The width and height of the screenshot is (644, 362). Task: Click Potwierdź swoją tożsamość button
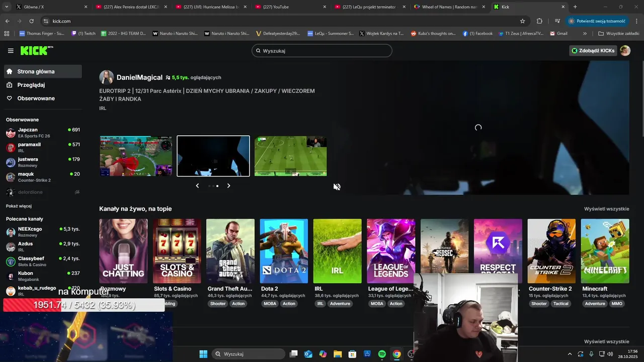597,21
